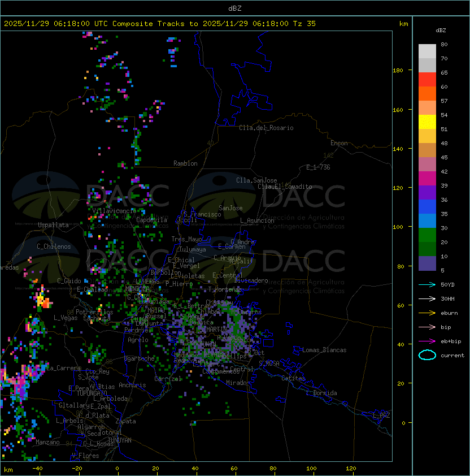
Task: Click the Zapata map label
Action: [x=125, y=421]
